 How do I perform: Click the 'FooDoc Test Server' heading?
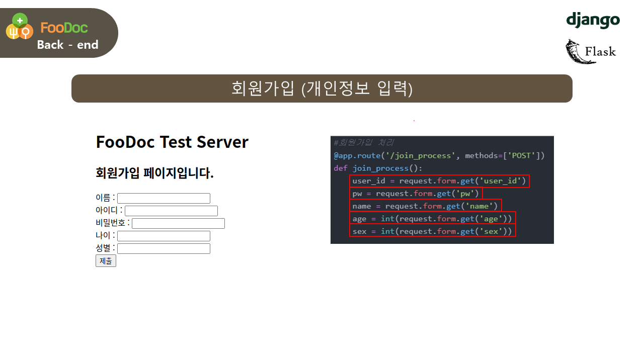[x=172, y=142]
